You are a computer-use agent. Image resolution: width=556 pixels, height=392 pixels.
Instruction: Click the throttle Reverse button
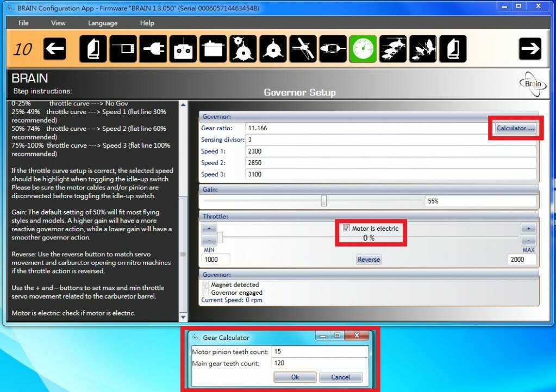(369, 260)
